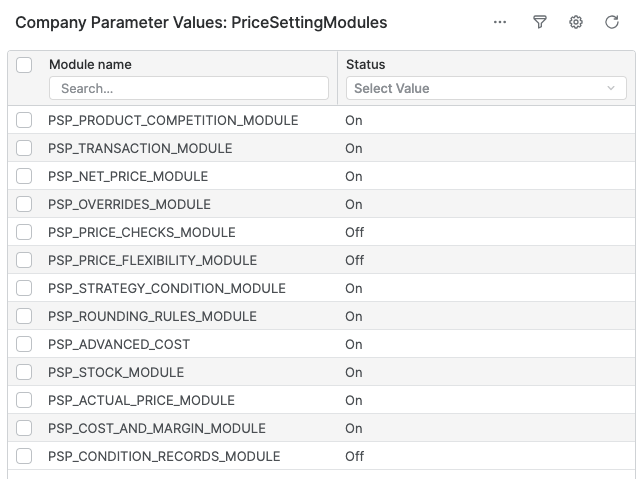Check the PSP_STRATEGY_CONDITION_MODULE row checkbox
The width and height of the screenshot is (644, 479).
click(x=24, y=288)
